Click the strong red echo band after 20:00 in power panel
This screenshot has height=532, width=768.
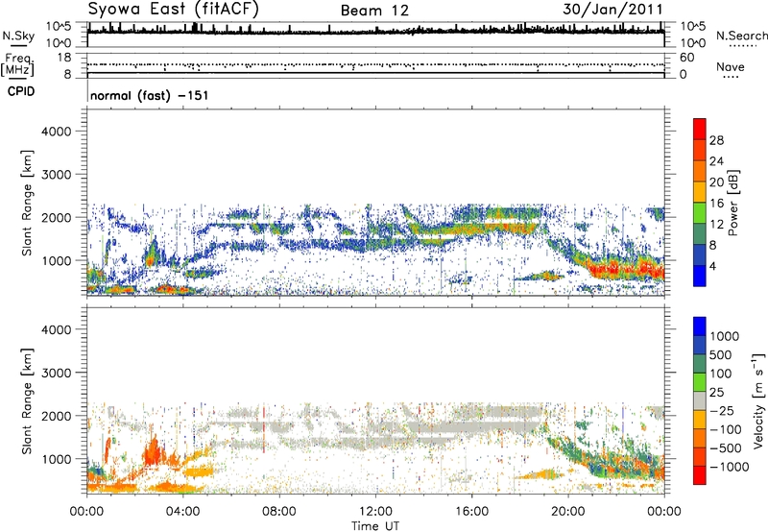click(x=625, y=269)
